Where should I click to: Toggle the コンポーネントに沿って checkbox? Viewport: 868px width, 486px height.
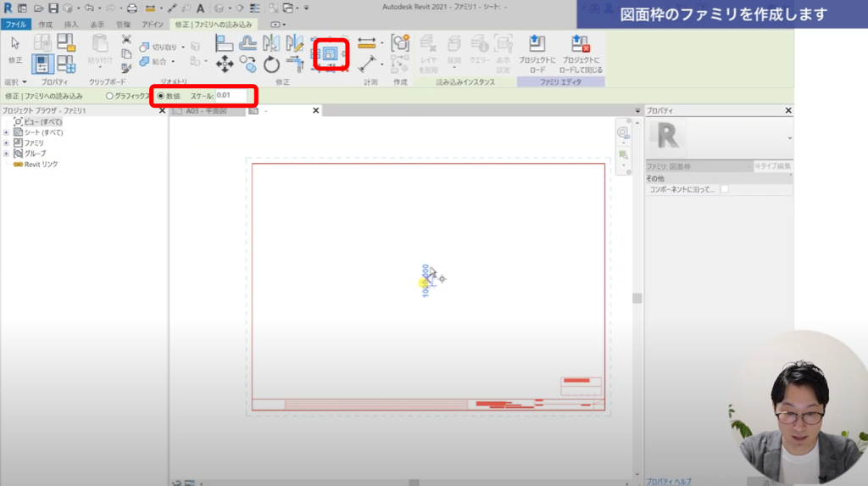[724, 190]
